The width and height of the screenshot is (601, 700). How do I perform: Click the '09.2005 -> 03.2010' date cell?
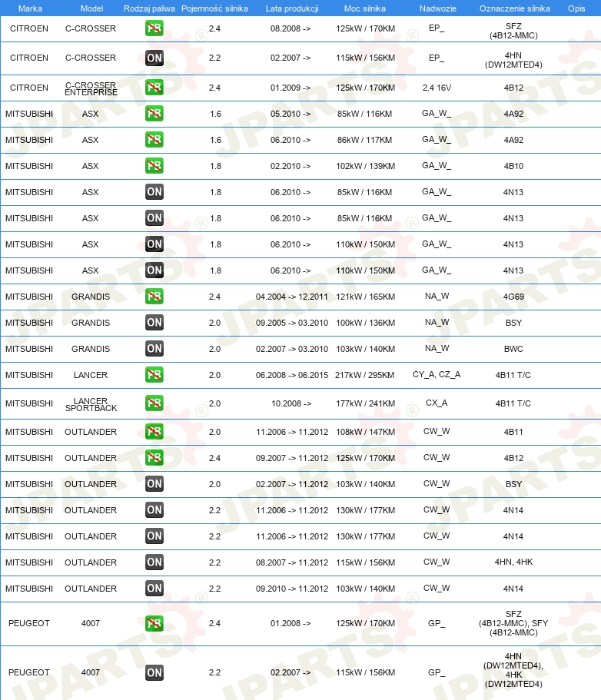(x=291, y=323)
